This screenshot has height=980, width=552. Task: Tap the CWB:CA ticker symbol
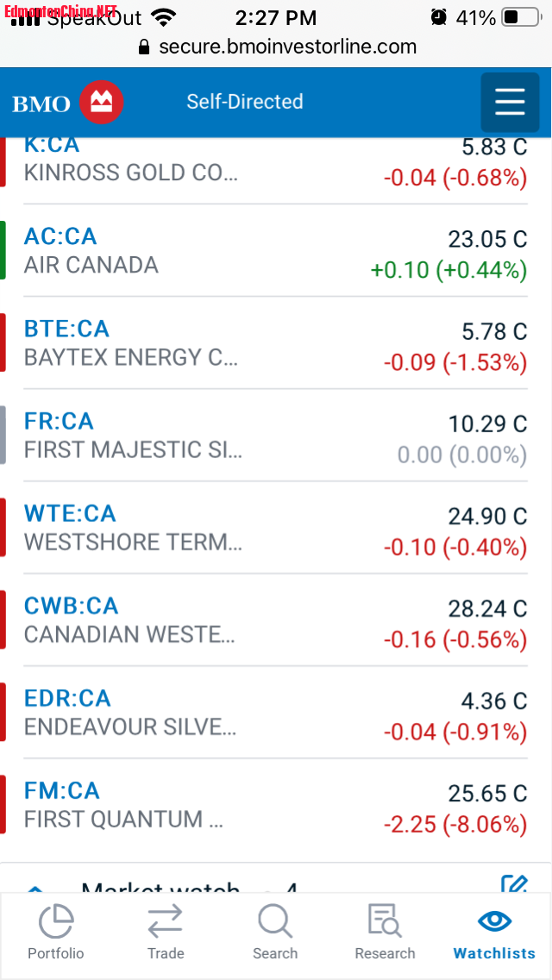[72, 606]
